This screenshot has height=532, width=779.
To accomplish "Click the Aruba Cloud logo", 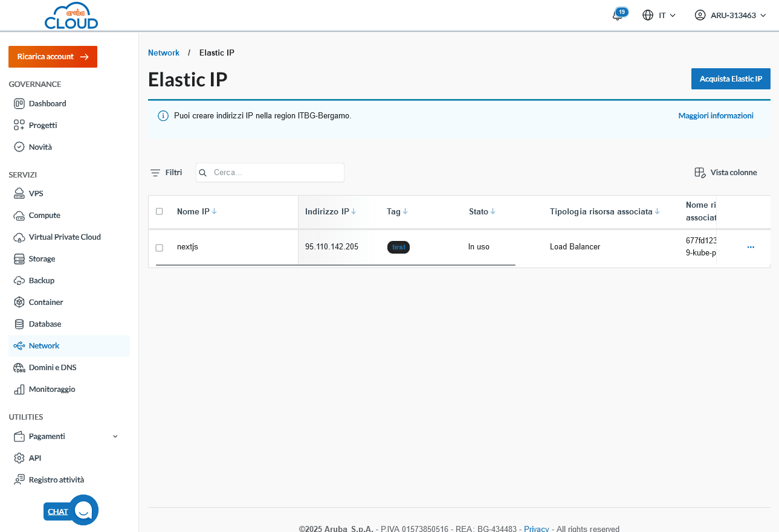I will [71, 16].
